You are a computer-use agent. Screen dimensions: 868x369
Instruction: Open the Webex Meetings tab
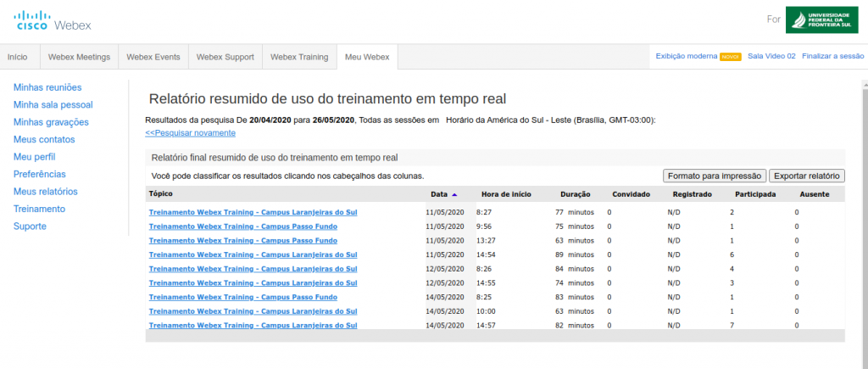click(79, 57)
